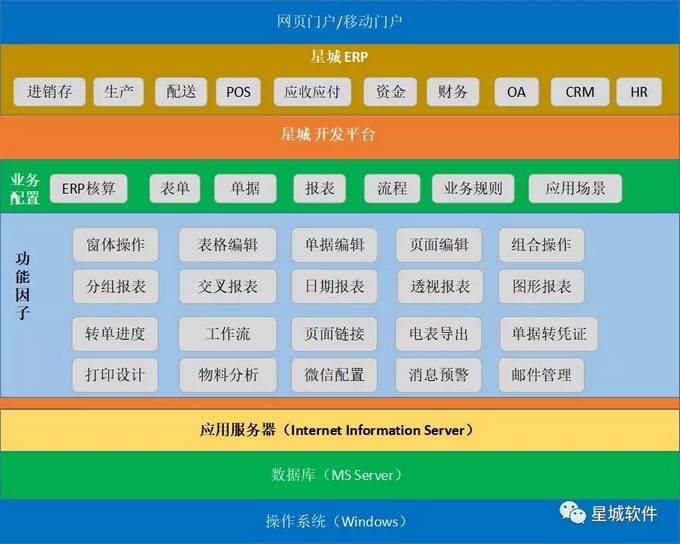Click the WeChat logo icon
The width and height of the screenshot is (680, 544).
tap(572, 512)
